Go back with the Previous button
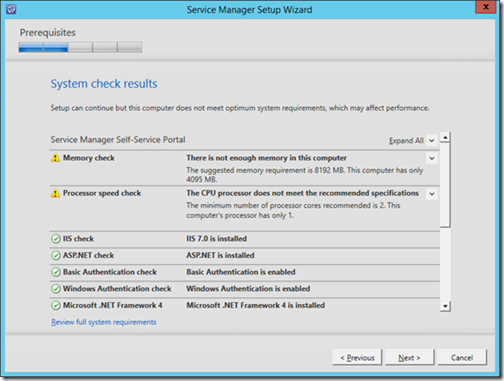The width and height of the screenshot is (504, 381). [357, 358]
